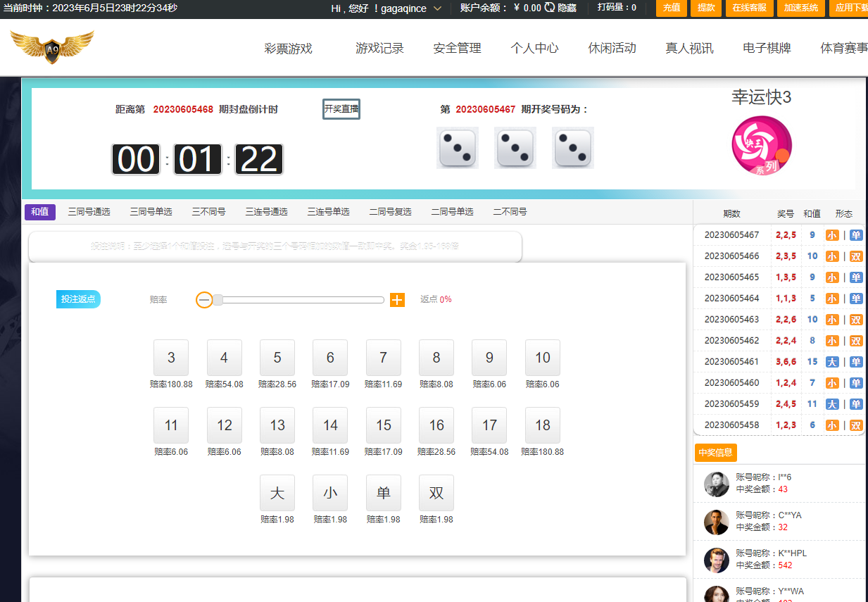Click the golden winged A9 logo
Viewport: 868px width, 602px height.
click(52, 47)
